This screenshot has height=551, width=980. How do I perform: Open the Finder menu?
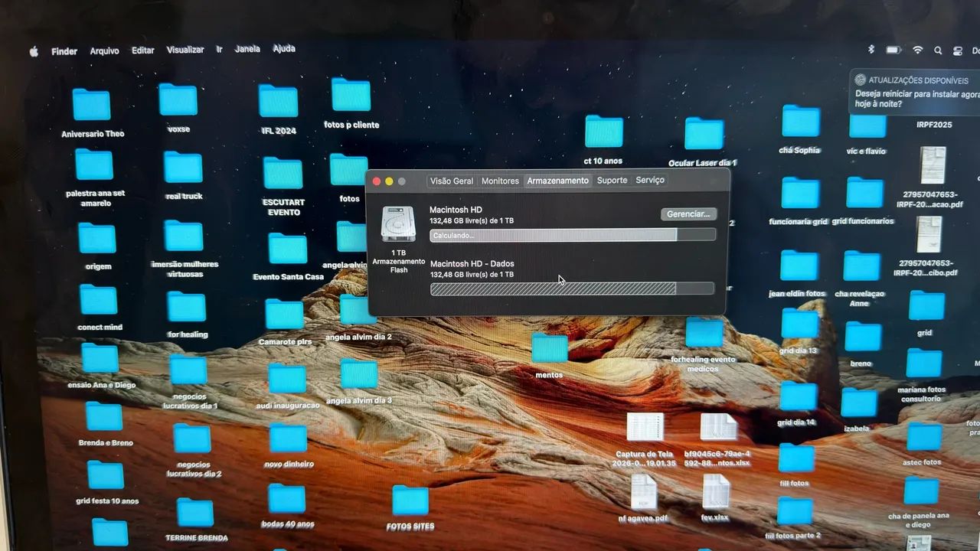(64, 51)
